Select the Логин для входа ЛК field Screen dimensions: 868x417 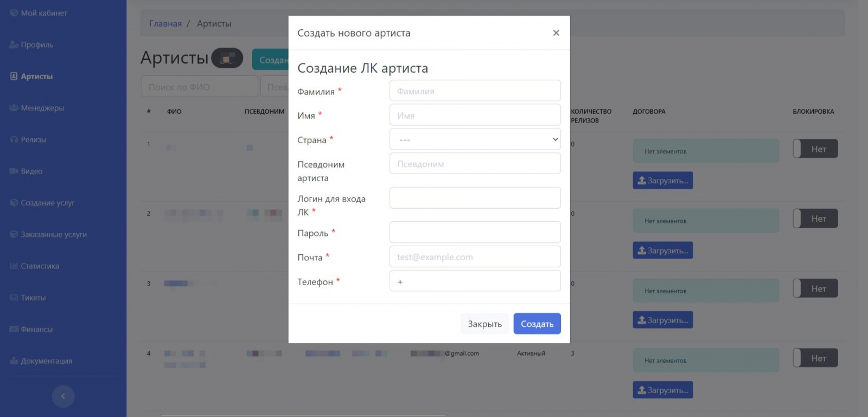(475, 198)
